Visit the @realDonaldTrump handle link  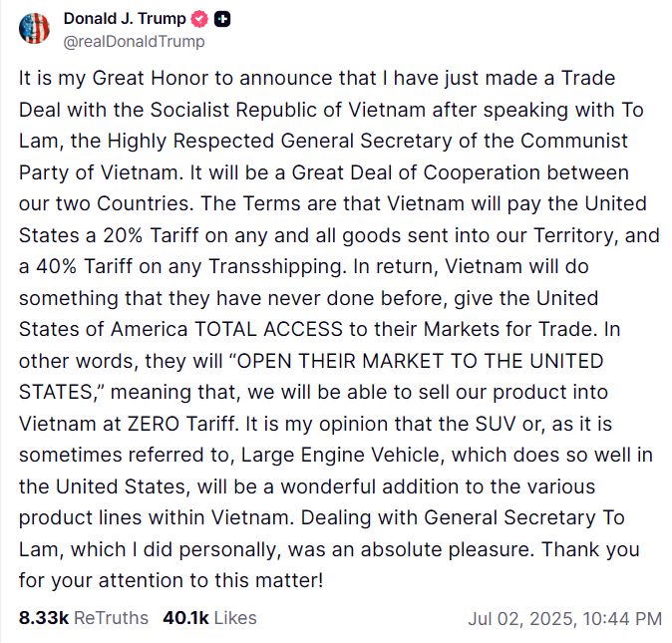point(135,42)
